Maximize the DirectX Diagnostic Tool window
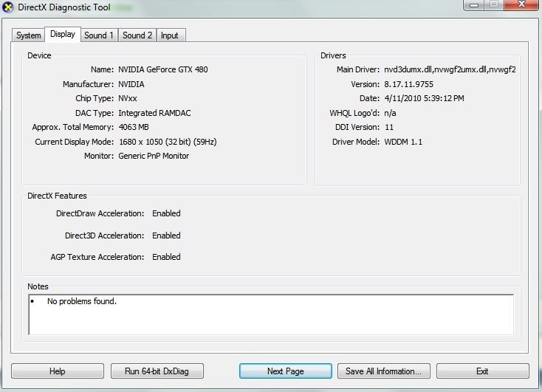Image resolution: width=542 pixels, height=392 pixels. (x=493, y=5)
